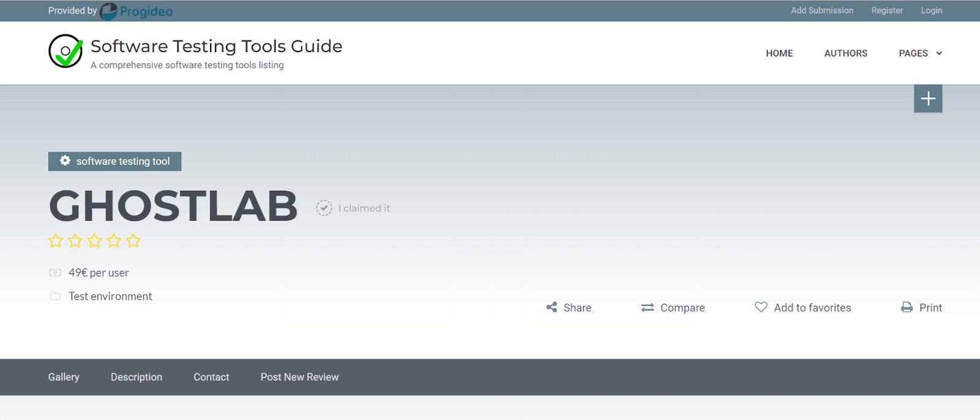Toggle the 'I claimed it' check circle
This screenshot has height=420, width=980.
point(324,208)
